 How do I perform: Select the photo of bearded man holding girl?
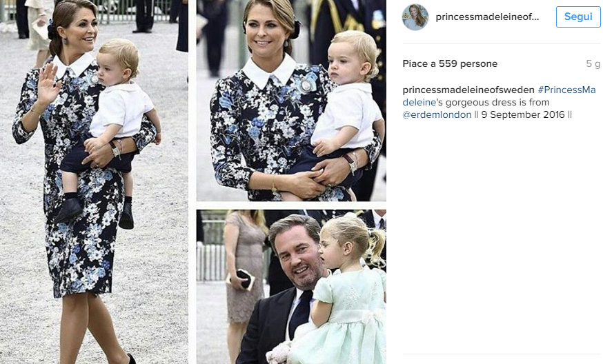click(291, 287)
